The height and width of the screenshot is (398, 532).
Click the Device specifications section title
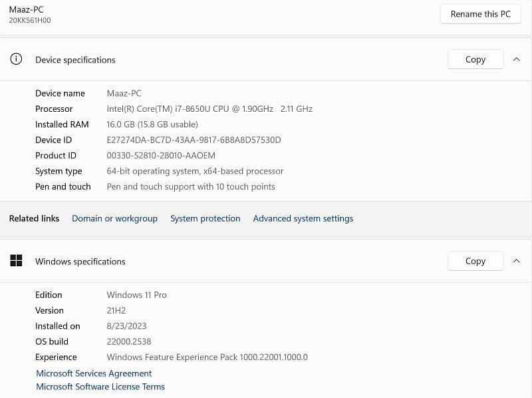75,60
